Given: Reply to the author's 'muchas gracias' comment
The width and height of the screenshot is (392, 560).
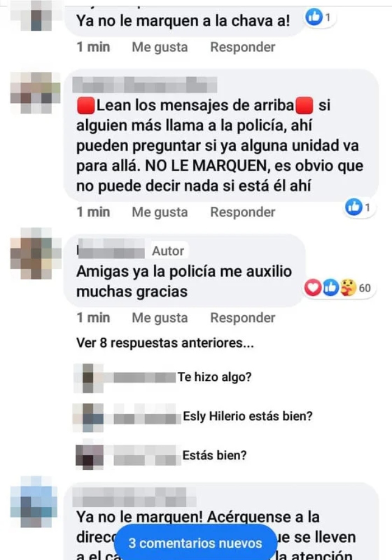Looking at the screenshot, I should coord(242,318).
